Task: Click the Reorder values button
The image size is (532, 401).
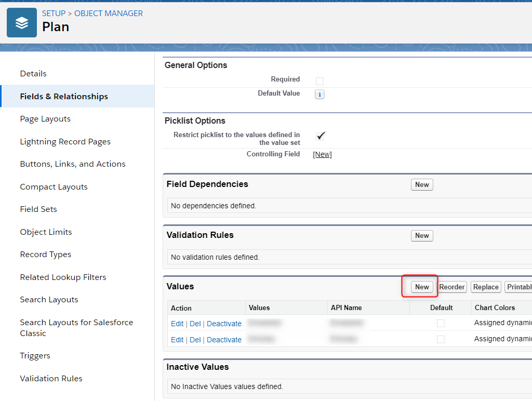Action: (451, 287)
